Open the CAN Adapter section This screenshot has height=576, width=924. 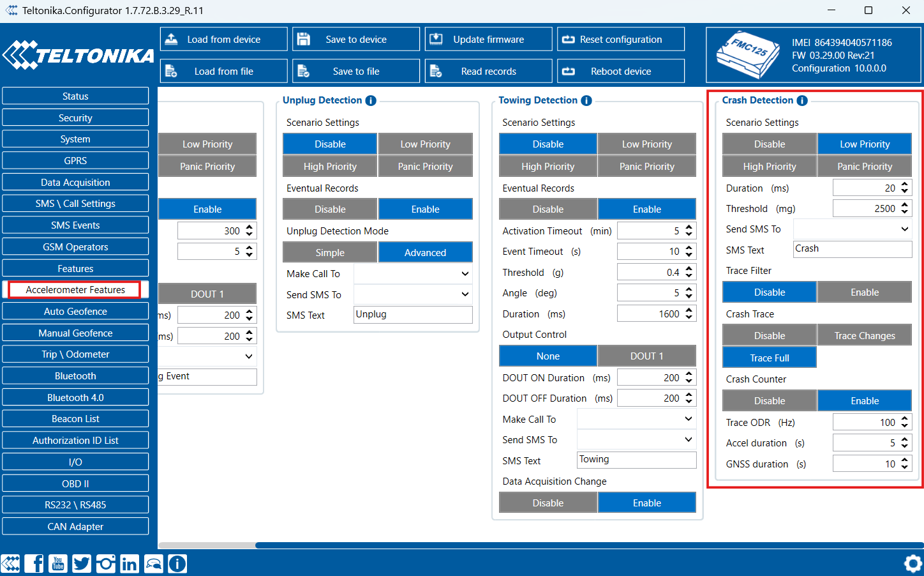click(75, 526)
